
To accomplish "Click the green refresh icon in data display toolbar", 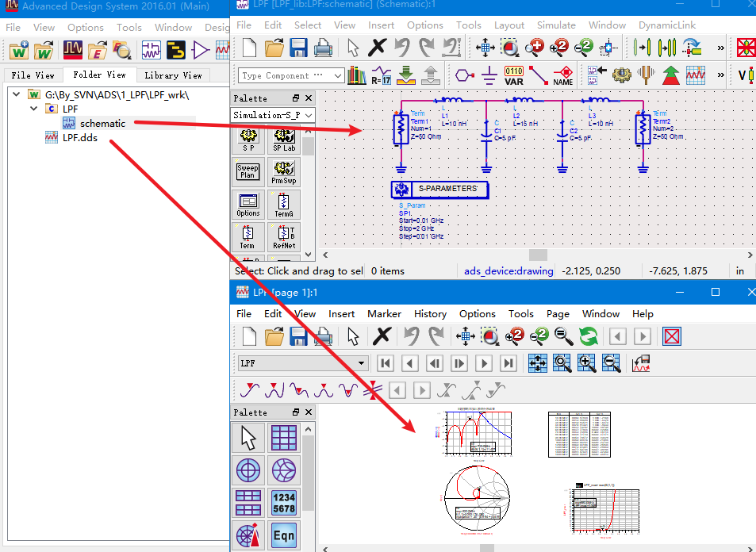I will pos(588,336).
